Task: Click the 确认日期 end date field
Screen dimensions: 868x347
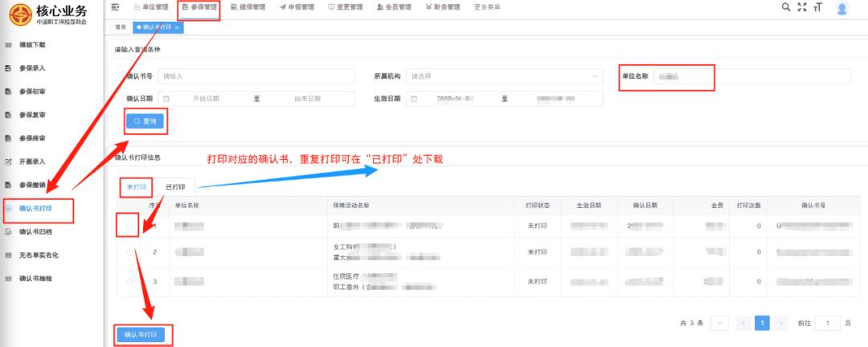Action: [x=308, y=99]
